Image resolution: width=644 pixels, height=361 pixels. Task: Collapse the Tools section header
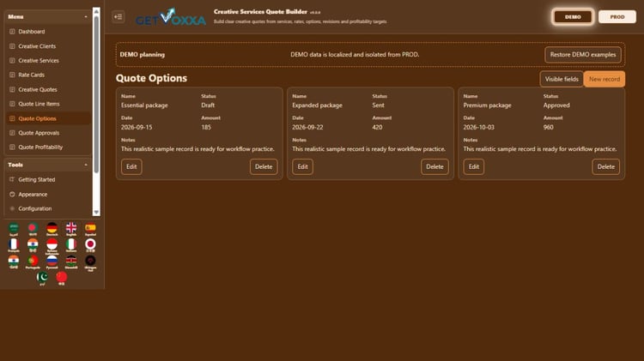47,165
